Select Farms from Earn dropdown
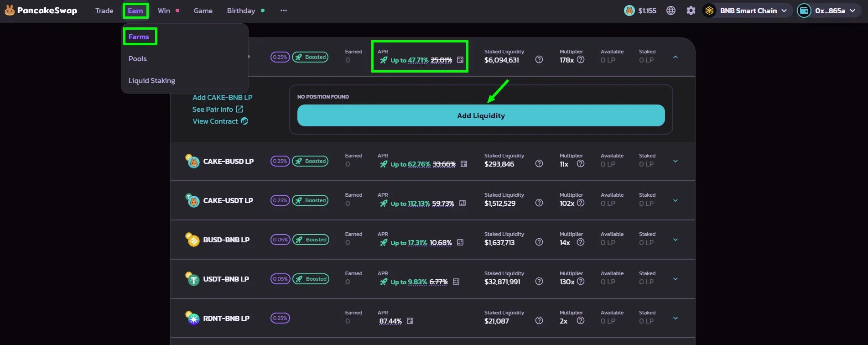Image resolution: width=868 pixels, height=345 pixels. (x=139, y=37)
